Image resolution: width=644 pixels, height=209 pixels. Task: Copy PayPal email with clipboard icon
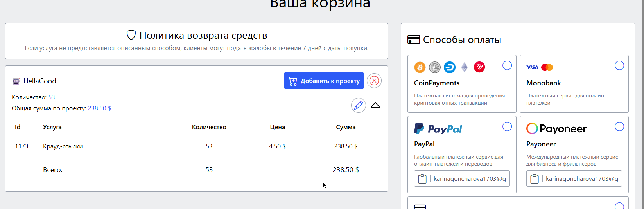pyautogui.click(x=422, y=179)
